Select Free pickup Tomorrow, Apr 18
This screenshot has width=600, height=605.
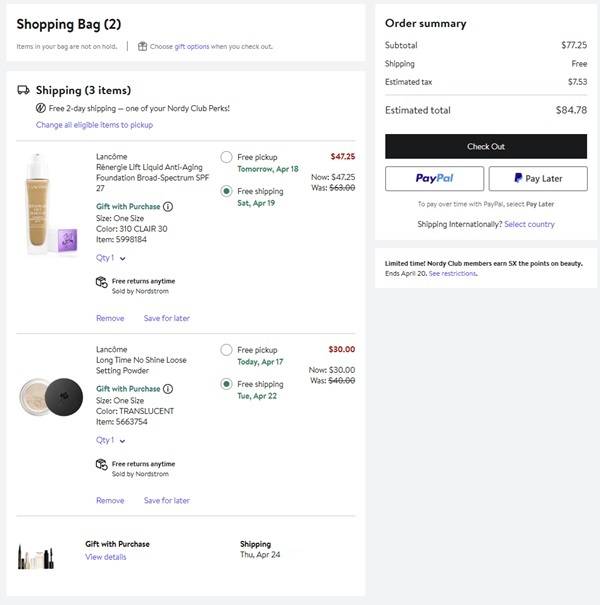pos(227,157)
